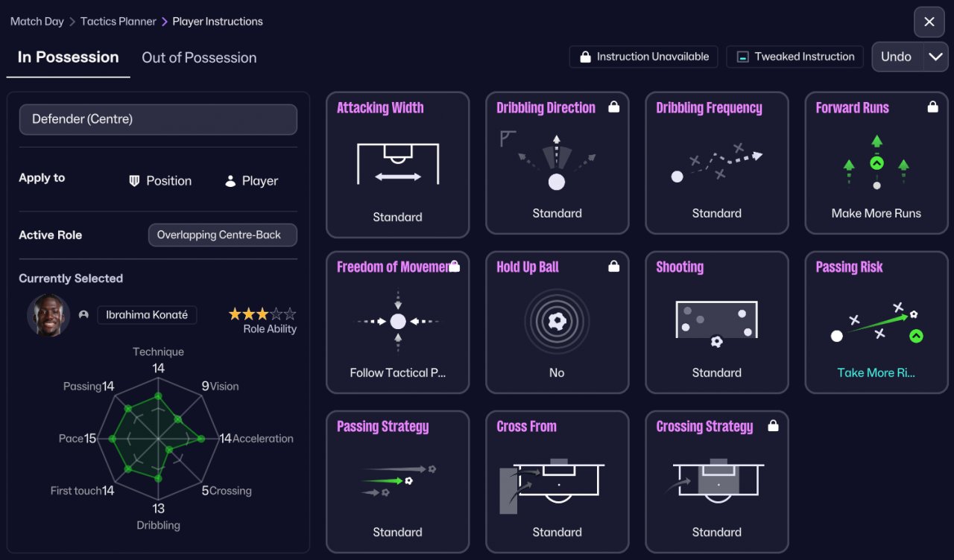Switch to the Out of Possession tab
The width and height of the screenshot is (954, 560).
(x=199, y=57)
